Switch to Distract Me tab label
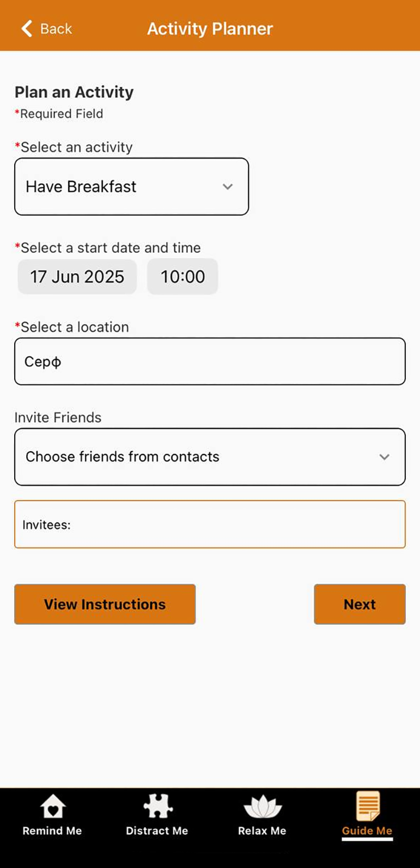 point(157,831)
